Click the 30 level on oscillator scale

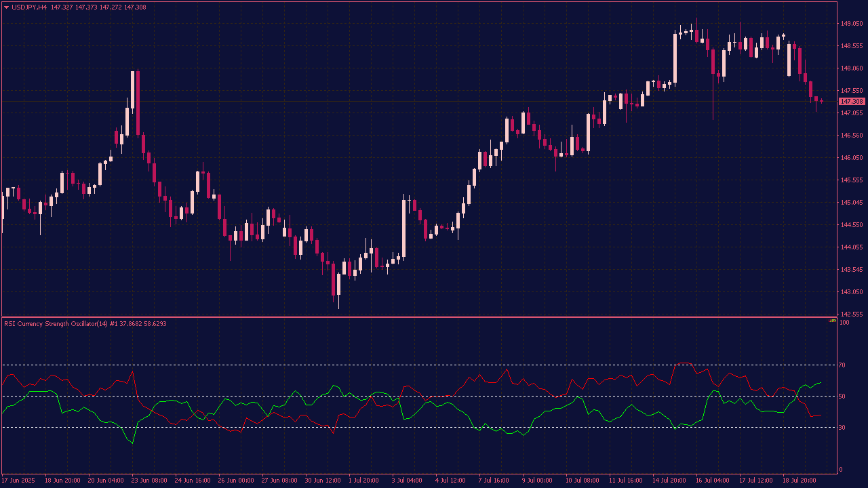point(842,428)
